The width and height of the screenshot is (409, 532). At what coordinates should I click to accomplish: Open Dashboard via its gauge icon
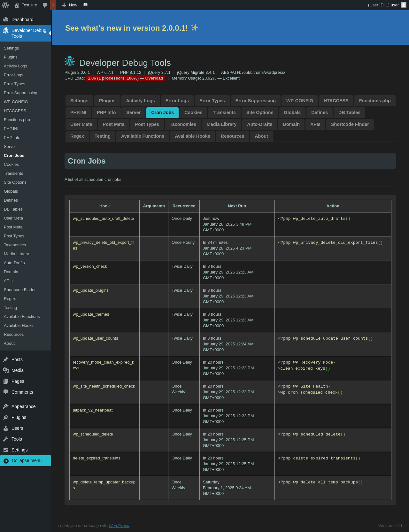point(6,19)
